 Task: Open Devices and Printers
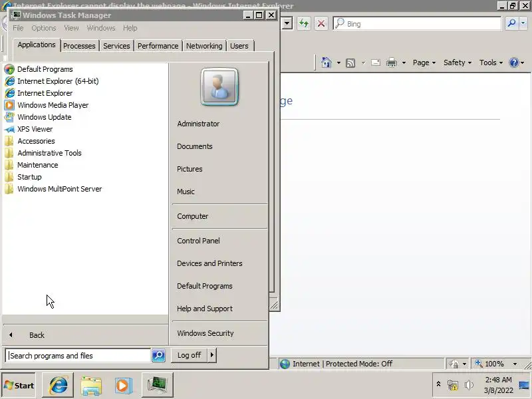tap(209, 263)
